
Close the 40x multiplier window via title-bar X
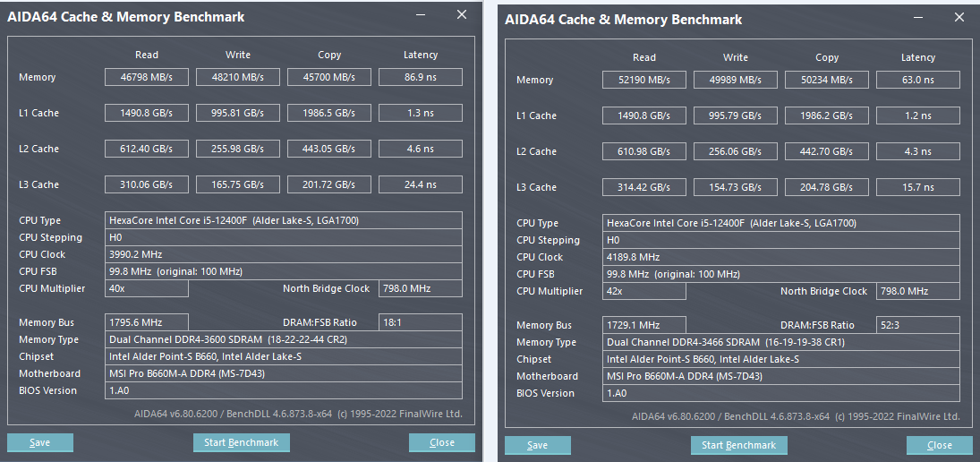(461, 15)
